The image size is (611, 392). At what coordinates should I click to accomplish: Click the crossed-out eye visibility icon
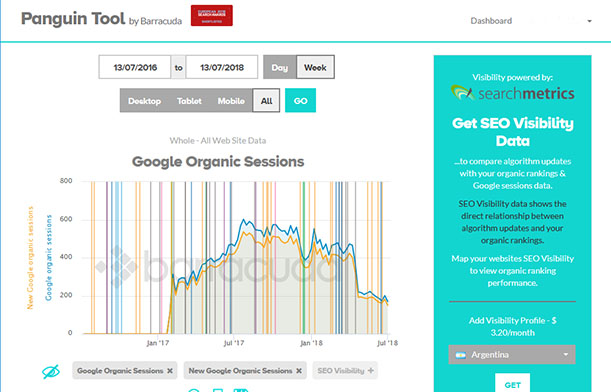51,371
